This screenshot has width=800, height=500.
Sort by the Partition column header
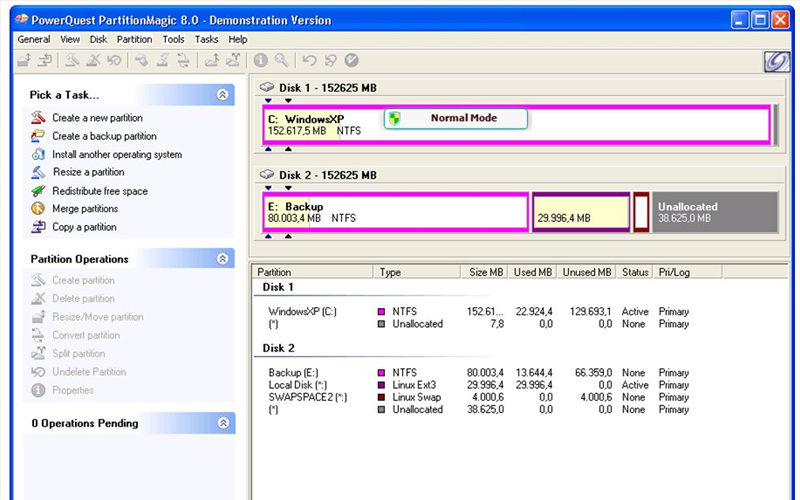pyautogui.click(x=313, y=272)
